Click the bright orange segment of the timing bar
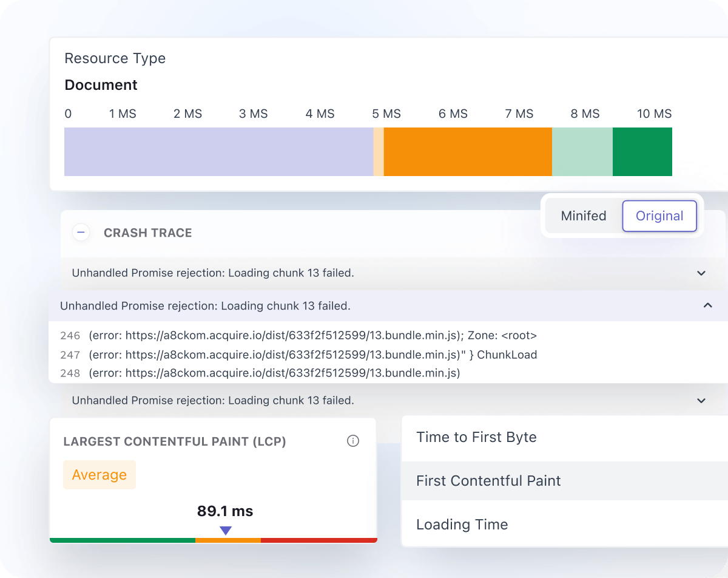This screenshot has width=728, height=578. 468,152
